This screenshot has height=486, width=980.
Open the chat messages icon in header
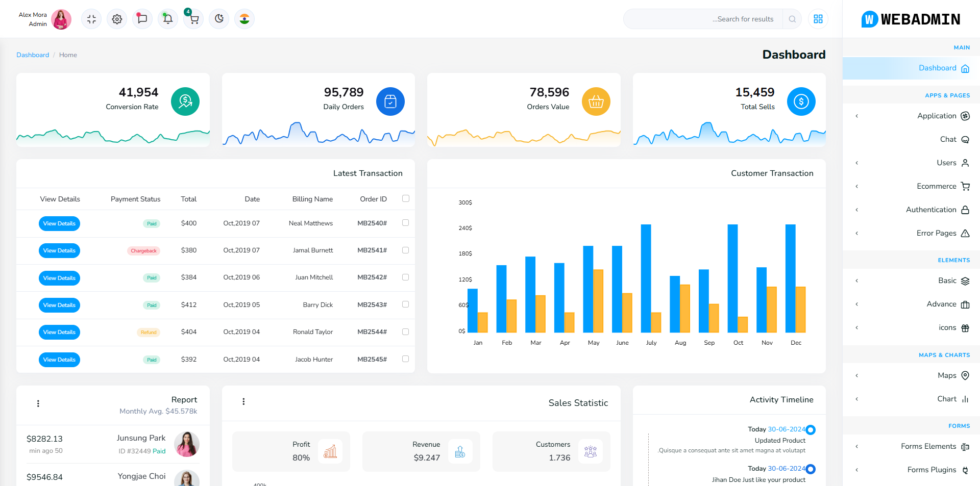point(142,19)
